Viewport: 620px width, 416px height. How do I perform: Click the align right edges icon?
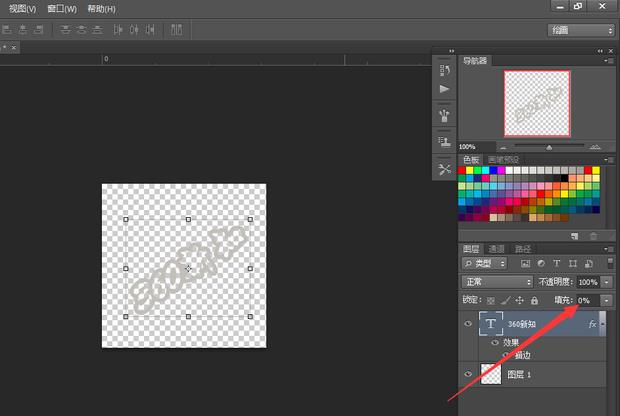click(39, 30)
